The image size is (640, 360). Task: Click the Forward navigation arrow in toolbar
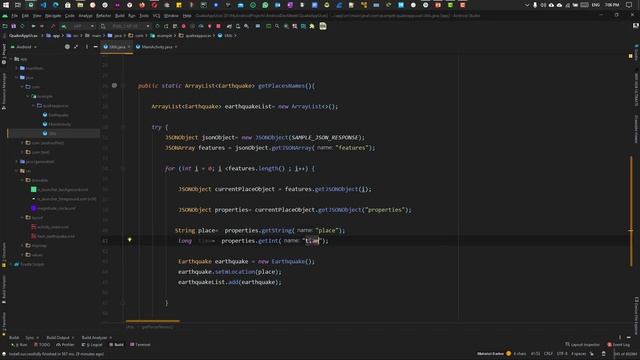(x=42, y=26)
